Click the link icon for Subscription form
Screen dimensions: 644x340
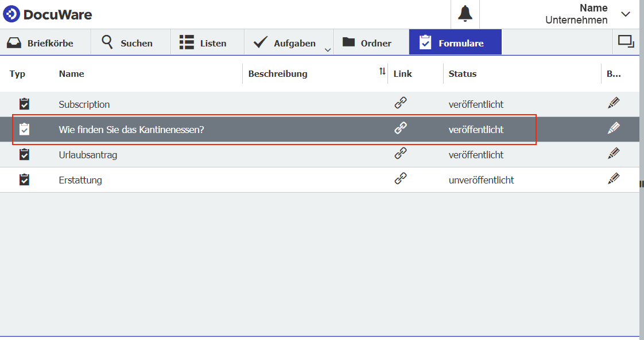coord(401,103)
